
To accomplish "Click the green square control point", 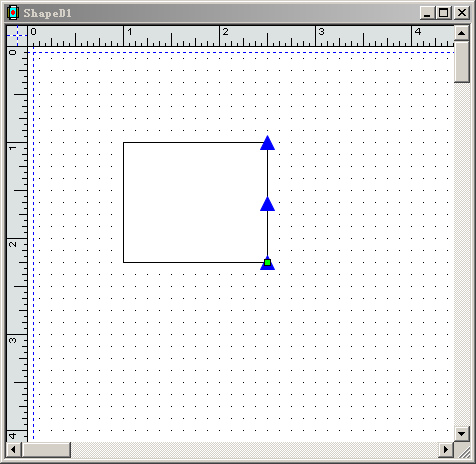I will [267, 263].
